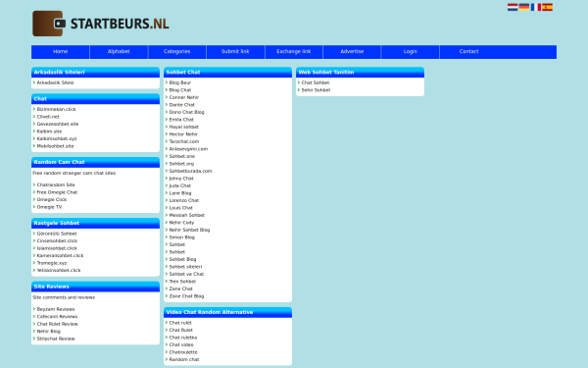Click Login in the navigation bar

point(411,51)
